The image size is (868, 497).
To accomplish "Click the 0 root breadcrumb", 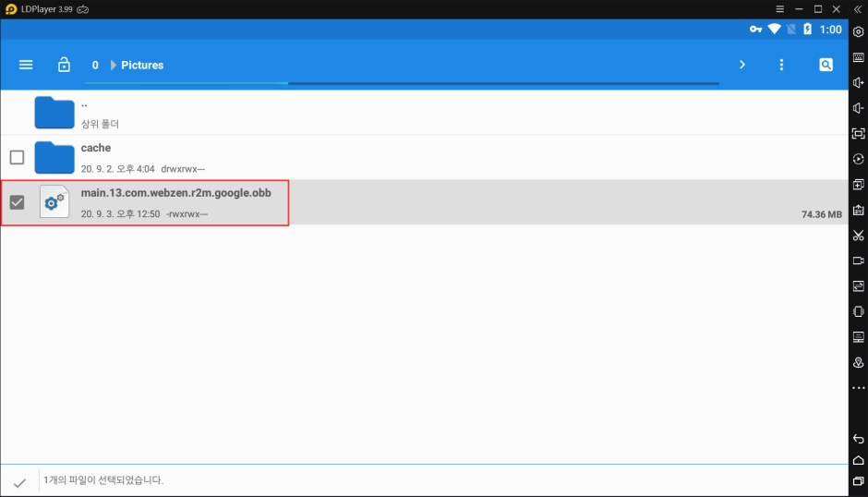I will (95, 66).
